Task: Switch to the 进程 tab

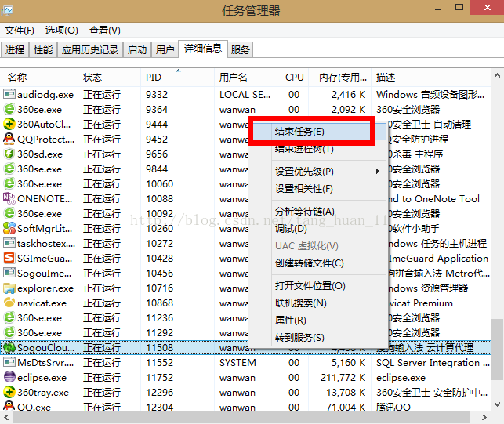Action: click(15, 50)
